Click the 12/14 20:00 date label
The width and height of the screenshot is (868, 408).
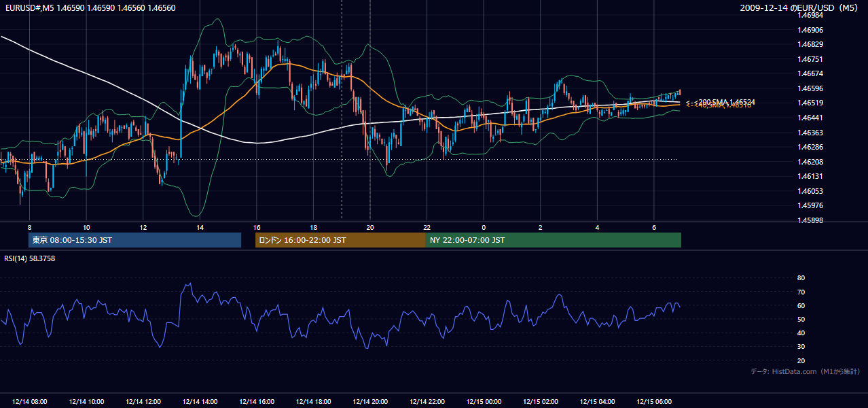pos(370,402)
